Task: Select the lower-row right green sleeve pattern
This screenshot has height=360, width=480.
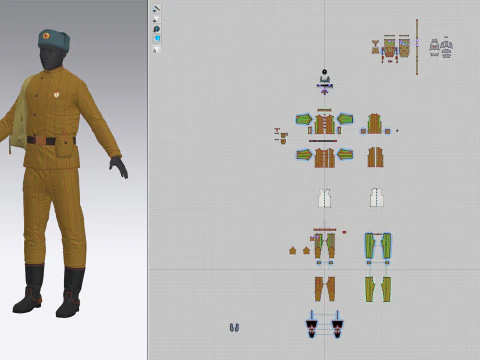Action: coord(345,155)
